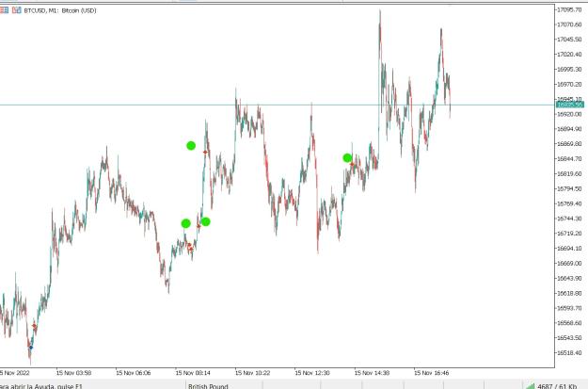Click the 17020.40 price label

[x=569, y=55]
